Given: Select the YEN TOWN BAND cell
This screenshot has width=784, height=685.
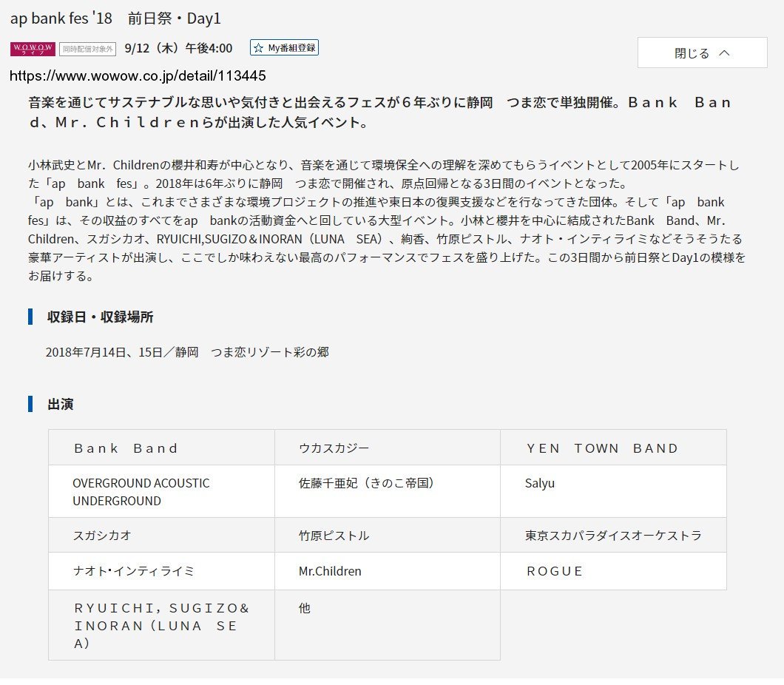Looking at the screenshot, I should pyautogui.click(x=613, y=448).
